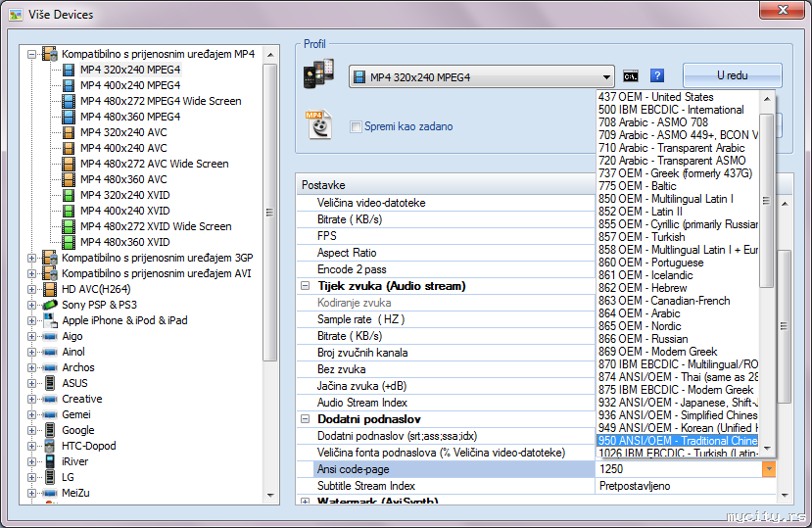Viewport: 812px width, 528px height.
Task: Click the Kompatibilno s prijenosnim uređajem MP4 folder icon
Action: tap(50, 53)
